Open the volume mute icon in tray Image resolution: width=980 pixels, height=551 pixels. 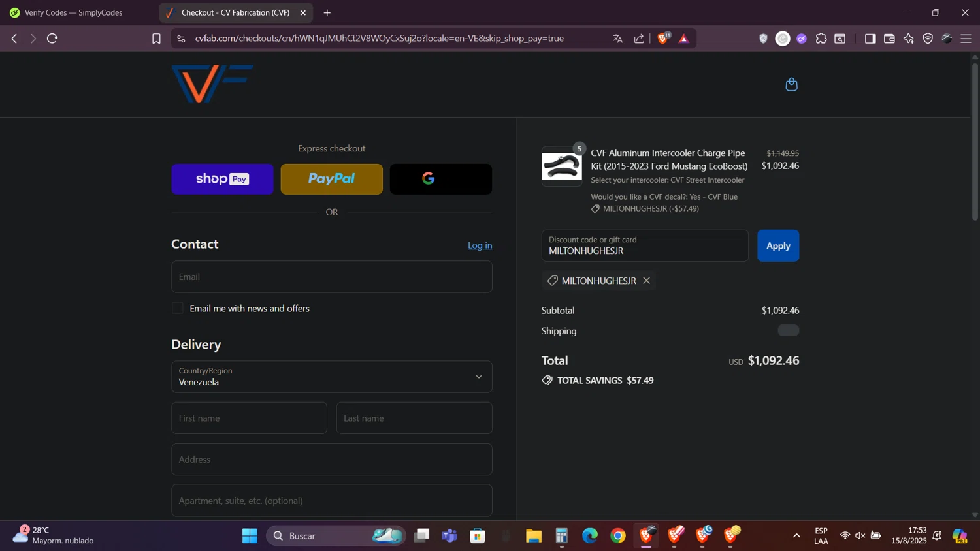coord(860,536)
